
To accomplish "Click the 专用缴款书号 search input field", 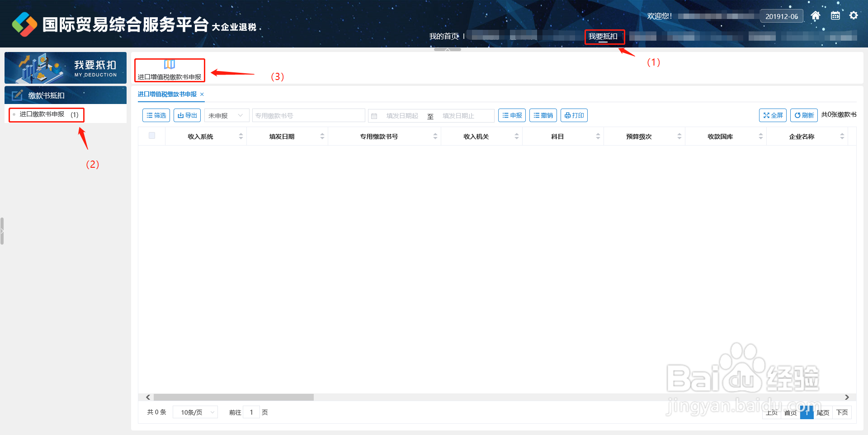I will 309,115.
